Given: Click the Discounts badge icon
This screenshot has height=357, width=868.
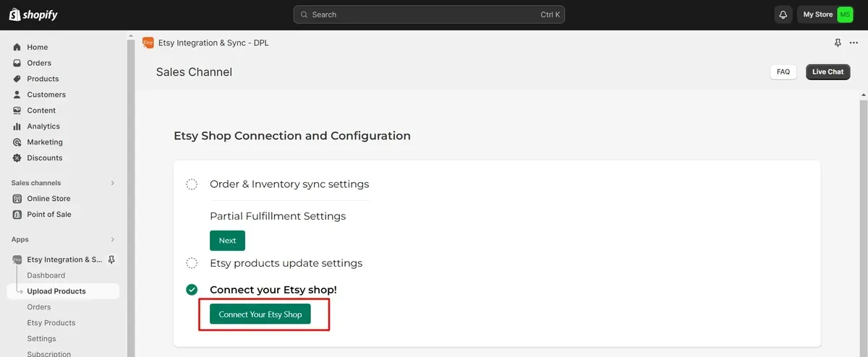Looking at the screenshot, I should coord(17,158).
